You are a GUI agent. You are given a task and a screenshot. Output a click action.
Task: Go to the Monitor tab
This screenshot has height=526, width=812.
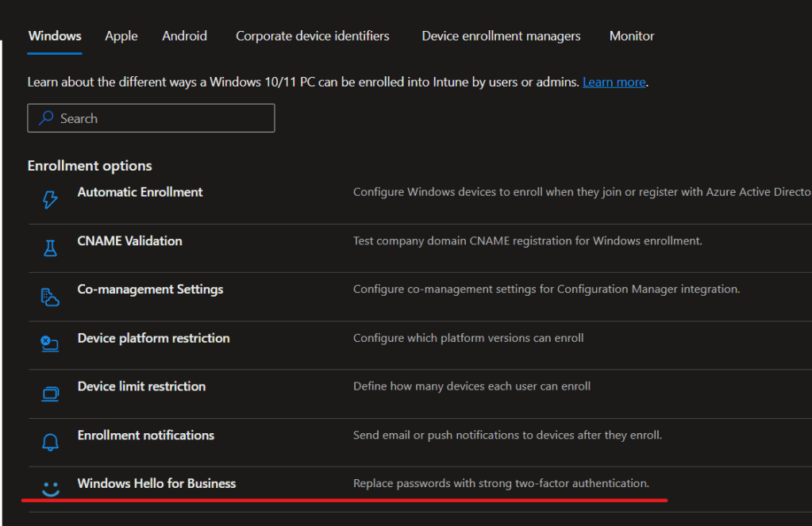click(631, 36)
